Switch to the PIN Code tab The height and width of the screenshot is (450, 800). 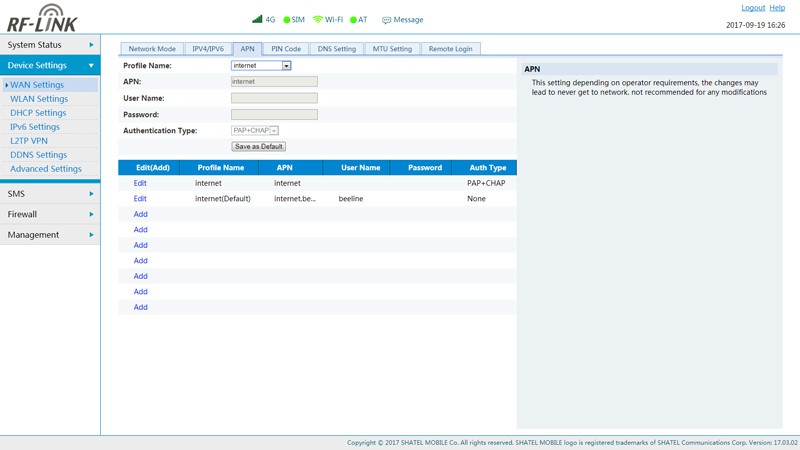pyautogui.click(x=286, y=49)
